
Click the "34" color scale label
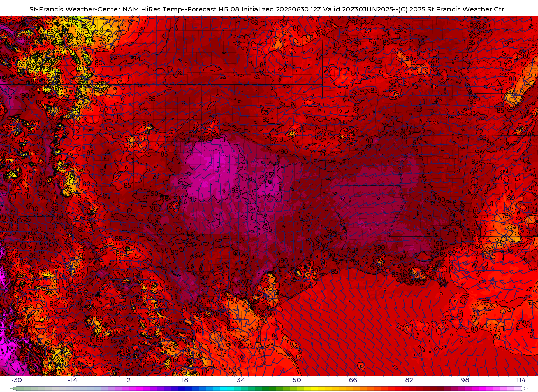point(241,380)
